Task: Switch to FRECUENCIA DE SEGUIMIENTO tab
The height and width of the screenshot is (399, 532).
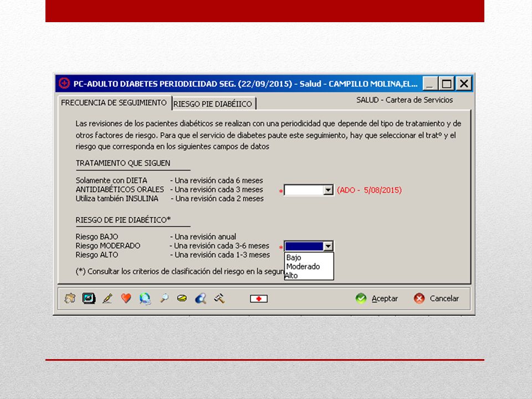Action: [114, 103]
